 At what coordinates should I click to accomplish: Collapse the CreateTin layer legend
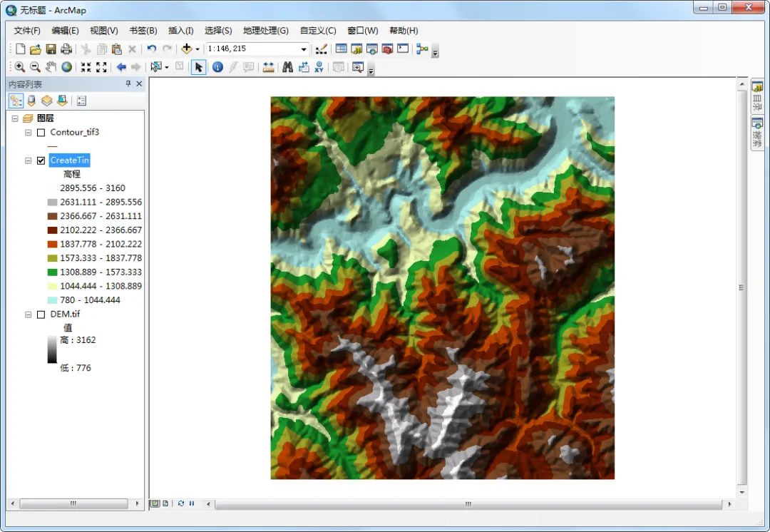coord(28,160)
